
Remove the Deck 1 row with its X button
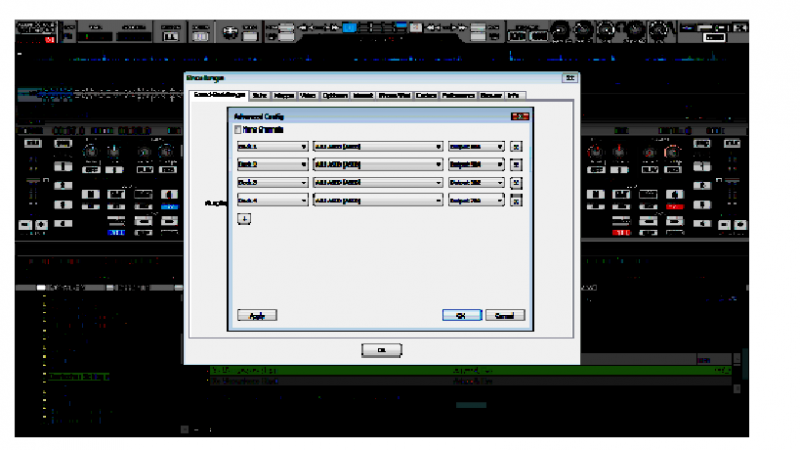[516, 147]
